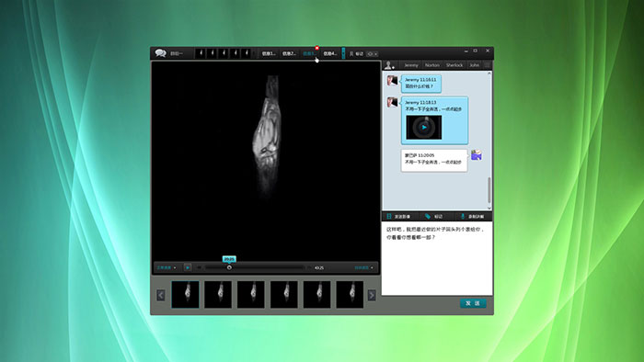Expand the tab overflow teal arrow
This screenshot has width=644, height=362.
point(343,53)
